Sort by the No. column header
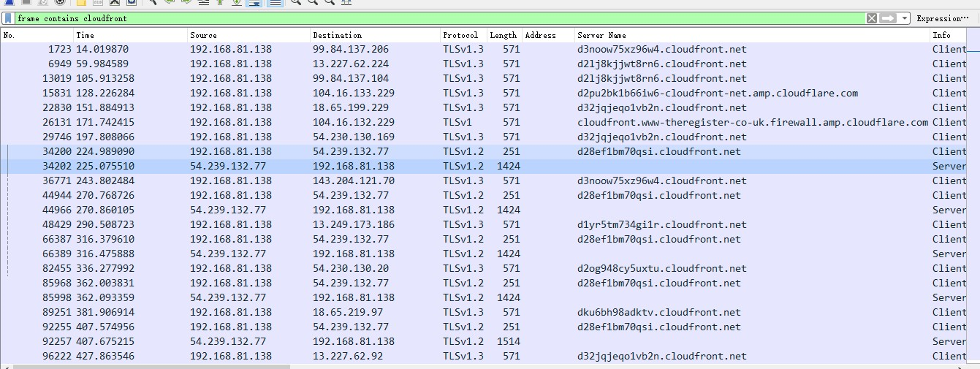Image resolution: width=980 pixels, height=369 pixels. [37, 35]
